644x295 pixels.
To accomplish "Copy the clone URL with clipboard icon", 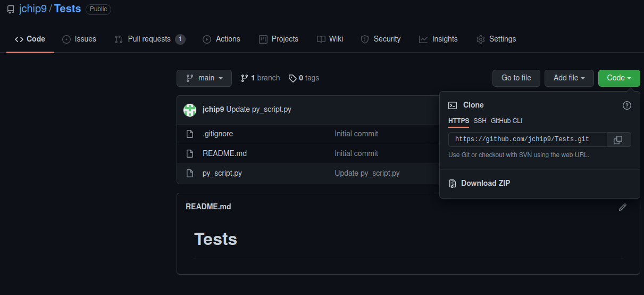I will coord(618,140).
